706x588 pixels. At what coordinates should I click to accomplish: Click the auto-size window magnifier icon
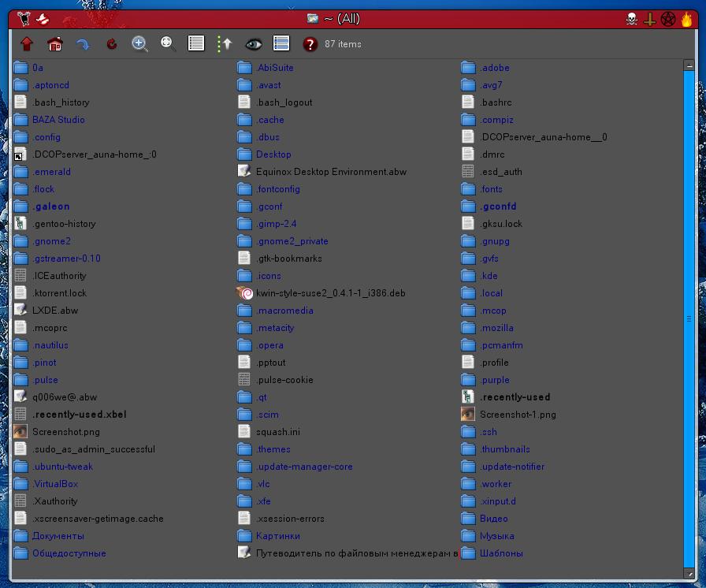(168, 43)
